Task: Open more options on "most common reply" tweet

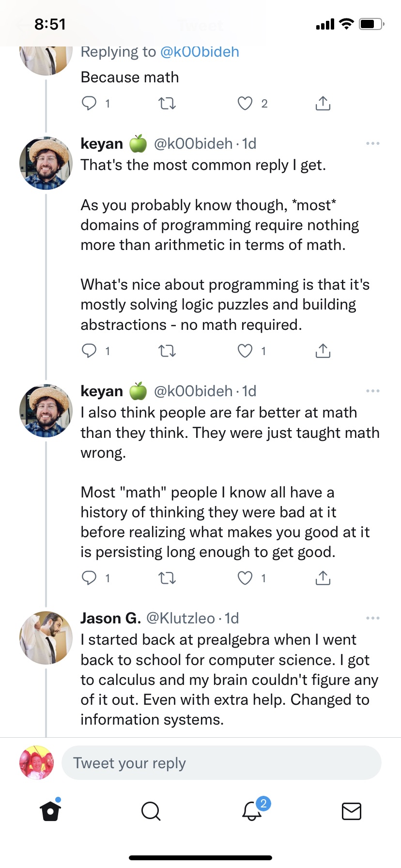Action: point(372,143)
